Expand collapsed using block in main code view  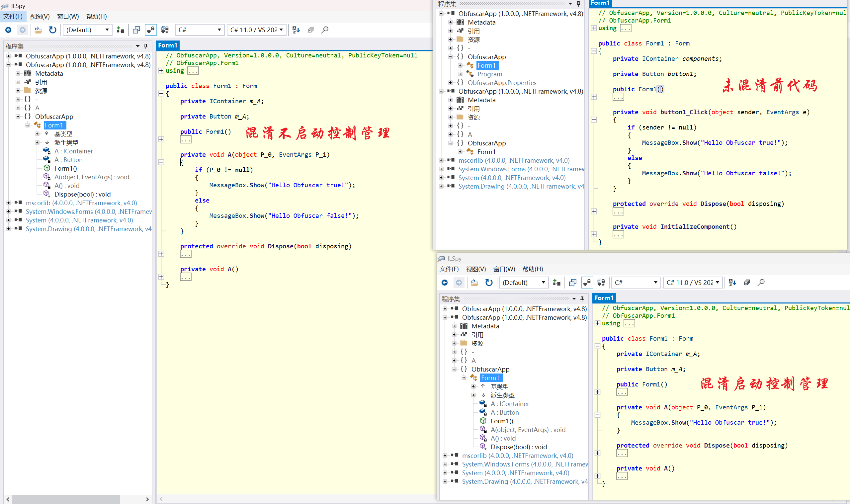161,71
